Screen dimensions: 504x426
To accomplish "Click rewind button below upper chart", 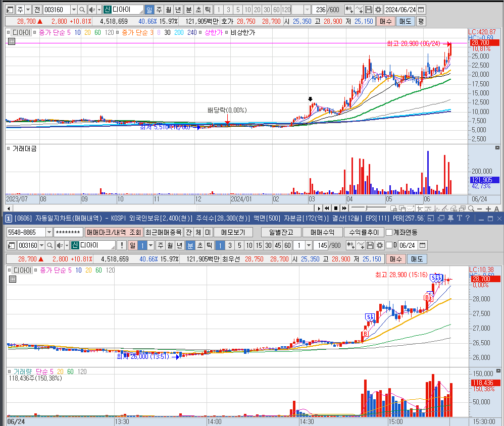I will (x=327, y=208).
